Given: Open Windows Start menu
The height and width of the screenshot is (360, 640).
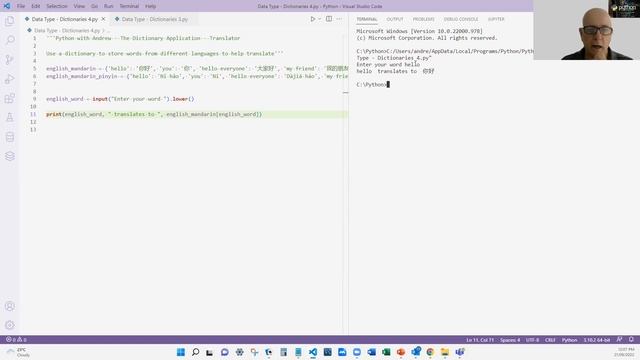Looking at the screenshot, I should pos(181,352).
